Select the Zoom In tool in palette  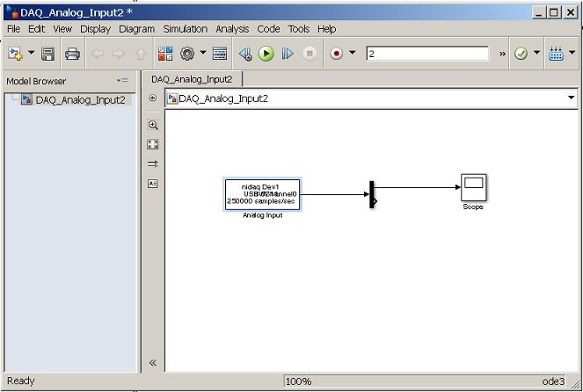153,126
